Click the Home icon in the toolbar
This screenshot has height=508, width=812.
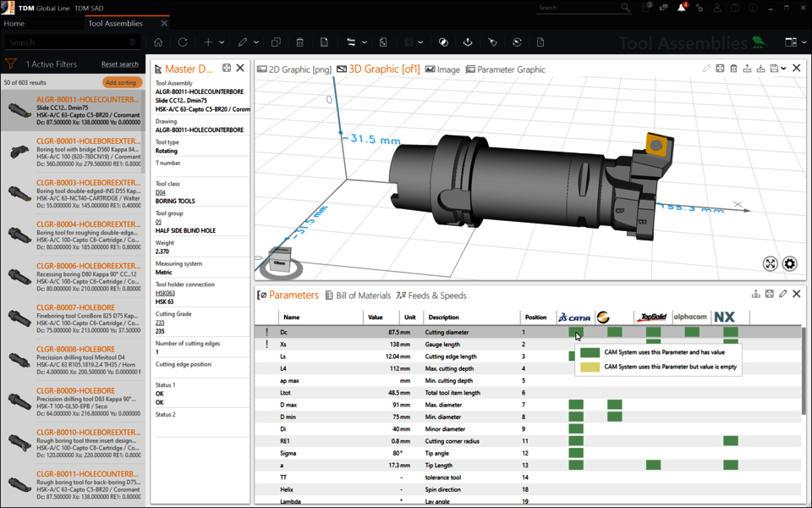[158, 42]
